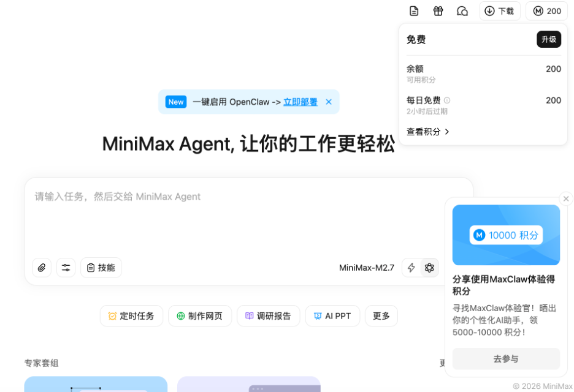Toggle the flower-shaped mode icon
The width and height of the screenshot is (574, 392).
(429, 268)
